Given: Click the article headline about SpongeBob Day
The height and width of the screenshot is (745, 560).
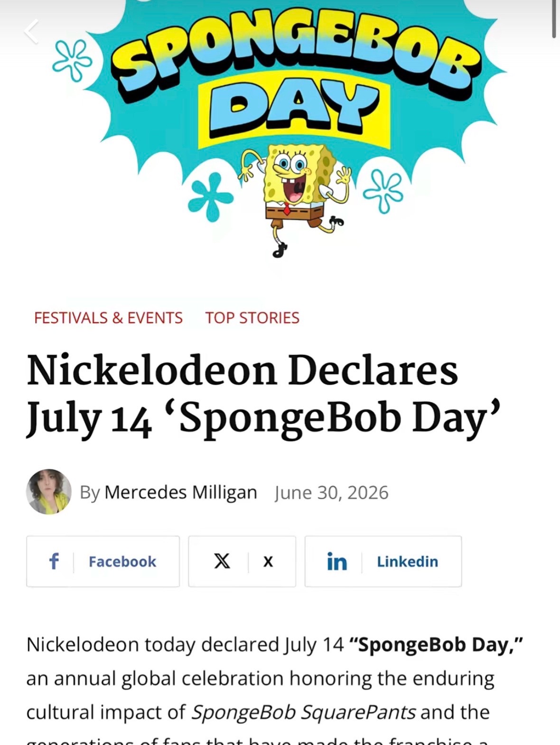Looking at the screenshot, I should (264, 395).
